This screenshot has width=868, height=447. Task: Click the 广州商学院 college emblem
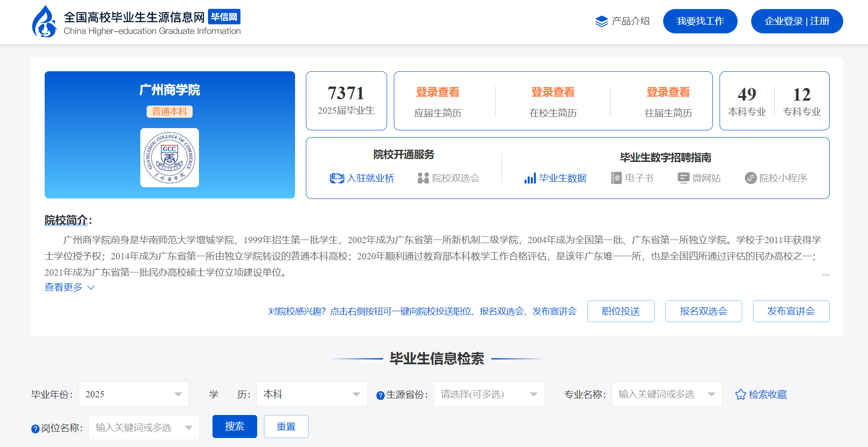[170, 158]
